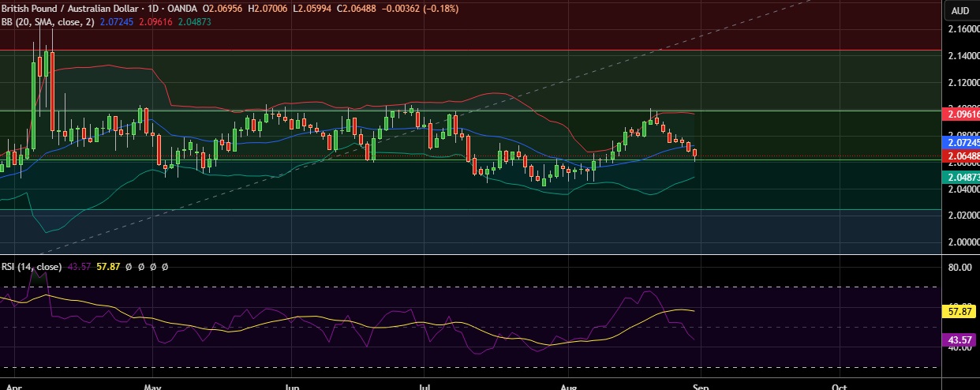This screenshot has width=980, height=390.
Task: Click the yellow 57.87 RSI axis tag
Action: [961, 312]
